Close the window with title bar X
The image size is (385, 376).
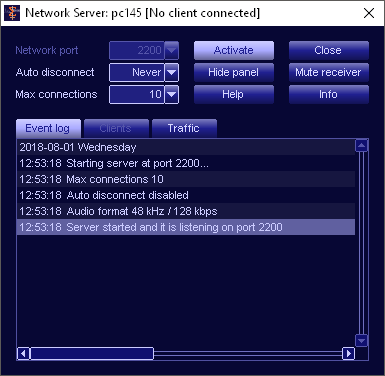(x=369, y=13)
